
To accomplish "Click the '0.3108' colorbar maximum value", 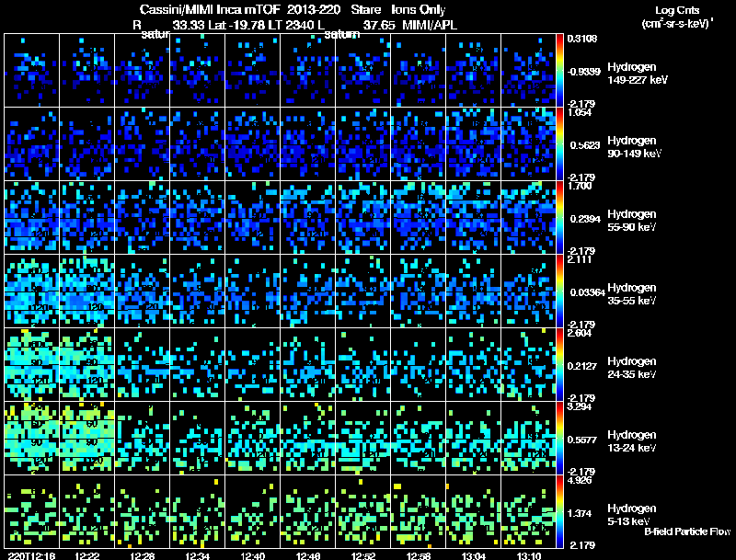I will pyautogui.click(x=582, y=39).
